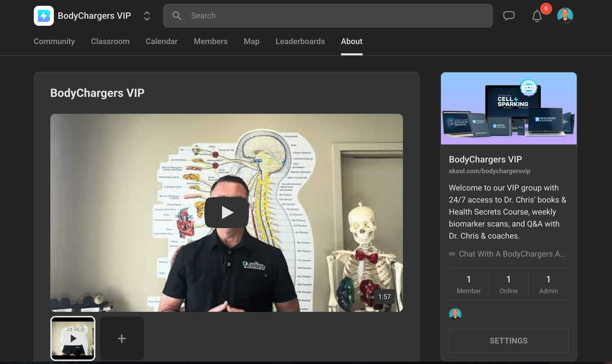Screen dimensions: 612x364
Task: Click the Admin count stat
Action: (x=548, y=284)
